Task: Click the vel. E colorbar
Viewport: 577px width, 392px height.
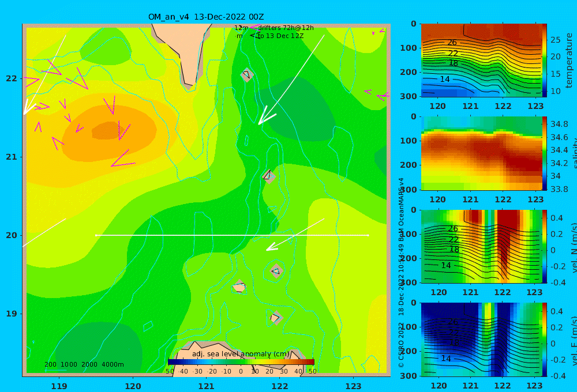Action: pyautogui.click(x=545, y=340)
